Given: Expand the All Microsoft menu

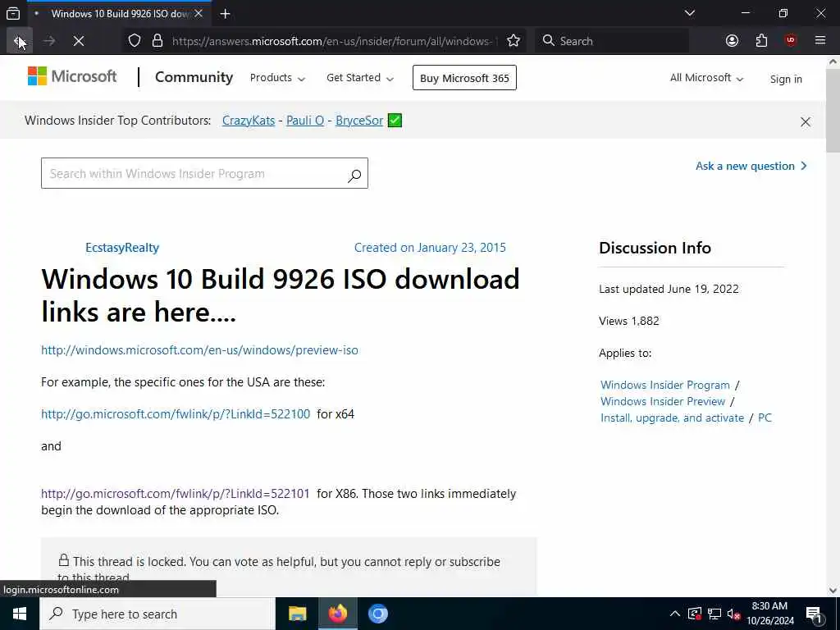Looking at the screenshot, I should coord(706,78).
